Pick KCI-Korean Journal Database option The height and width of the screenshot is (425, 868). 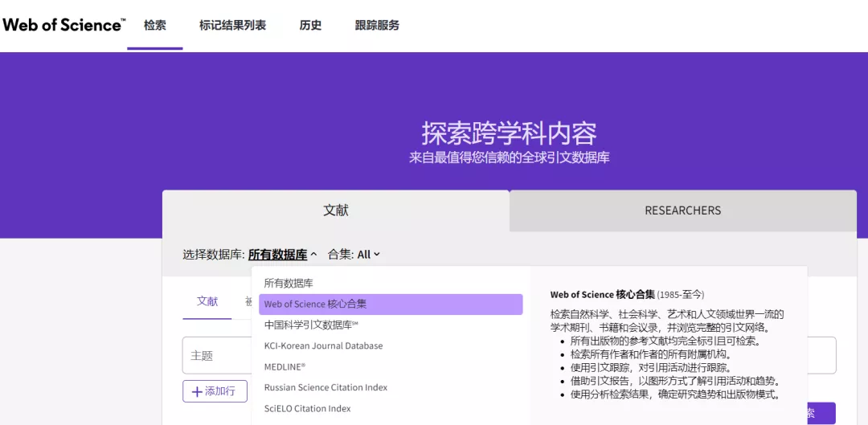391,346
